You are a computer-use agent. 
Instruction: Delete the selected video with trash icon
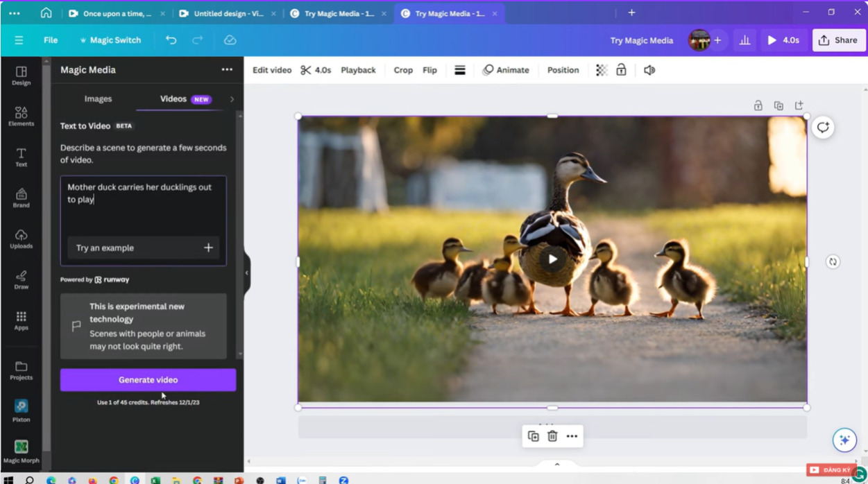click(x=552, y=436)
